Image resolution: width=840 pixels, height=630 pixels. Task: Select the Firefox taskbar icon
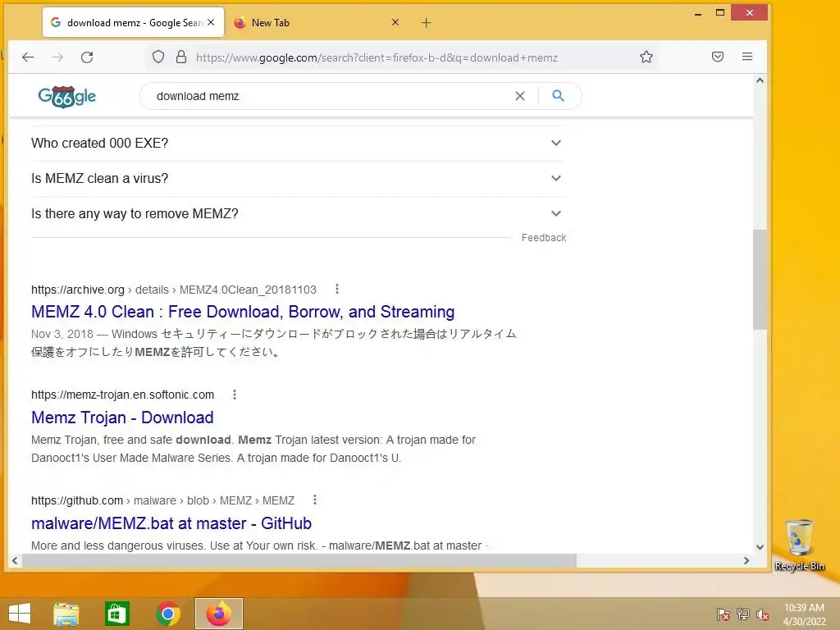[x=218, y=614]
